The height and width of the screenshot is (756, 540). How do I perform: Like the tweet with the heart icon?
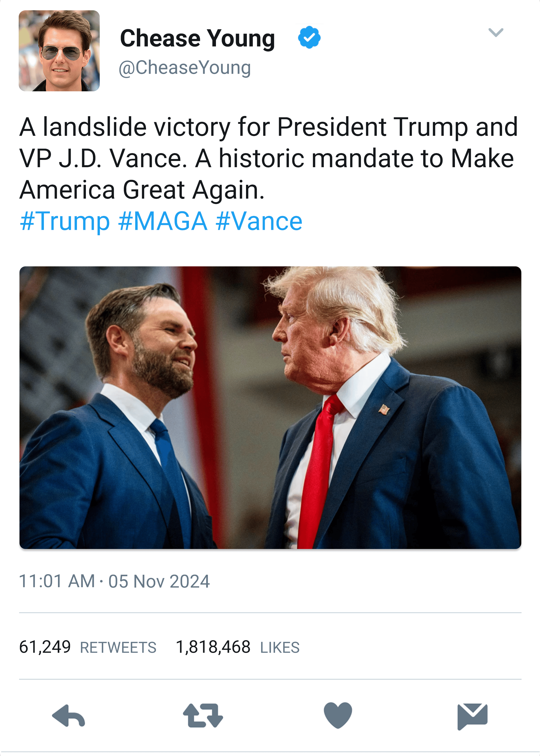pos(338,715)
